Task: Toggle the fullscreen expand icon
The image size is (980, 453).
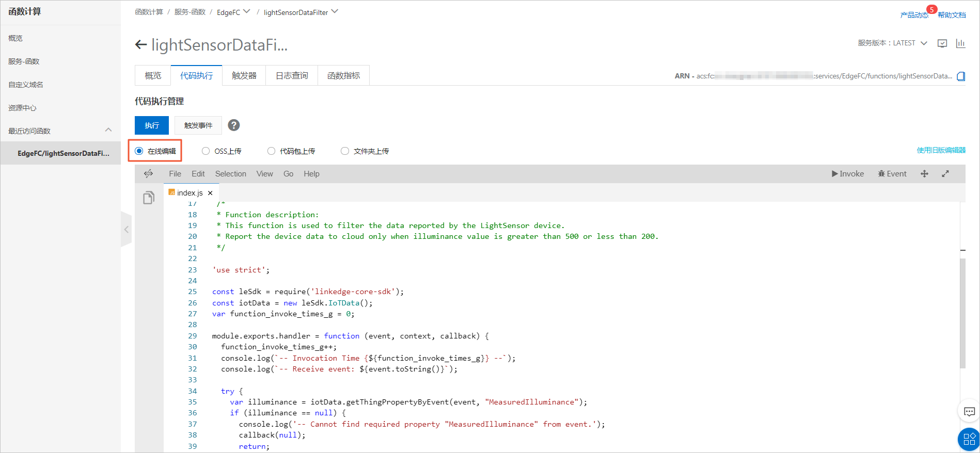Action: [x=945, y=174]
